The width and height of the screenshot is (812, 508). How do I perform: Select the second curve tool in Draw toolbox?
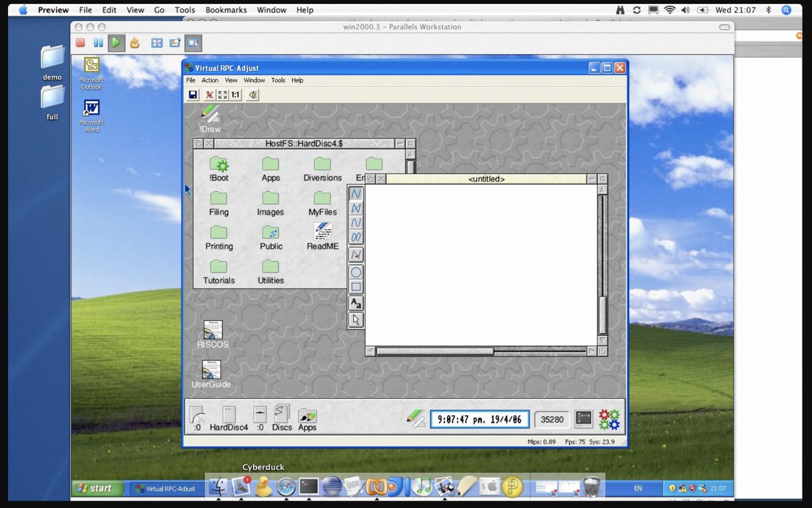click(356, 208)
